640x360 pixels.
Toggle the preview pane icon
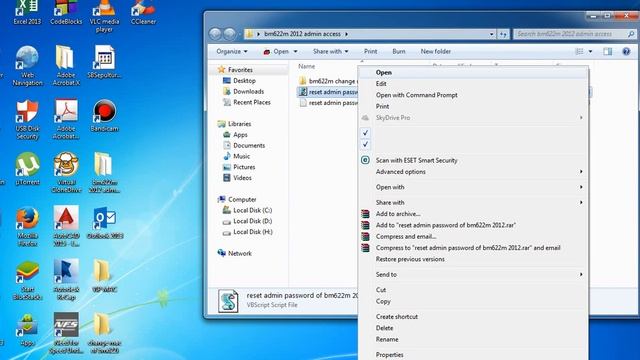point(607,51)
